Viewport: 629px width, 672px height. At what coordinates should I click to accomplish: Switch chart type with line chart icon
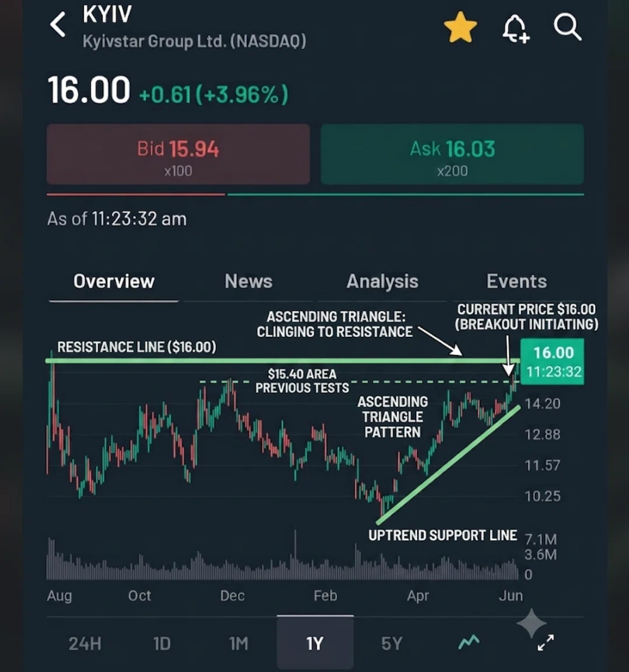[469, 642]
